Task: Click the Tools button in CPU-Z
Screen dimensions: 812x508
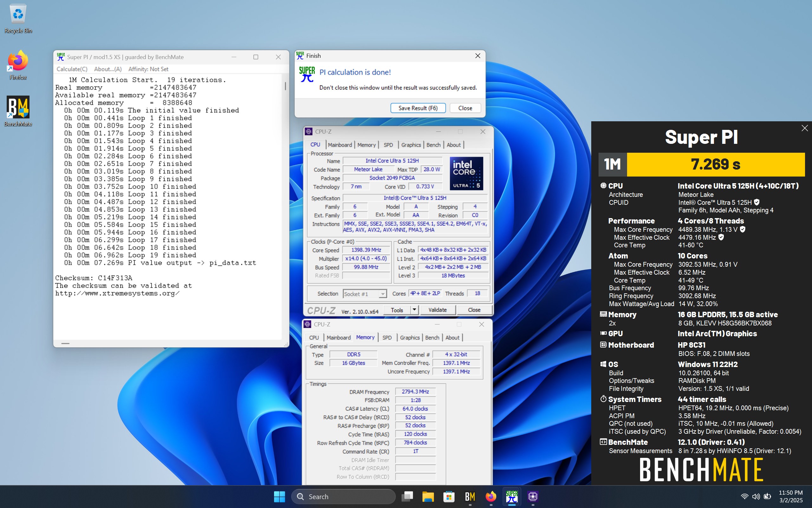Action: (x=396, y=310)
